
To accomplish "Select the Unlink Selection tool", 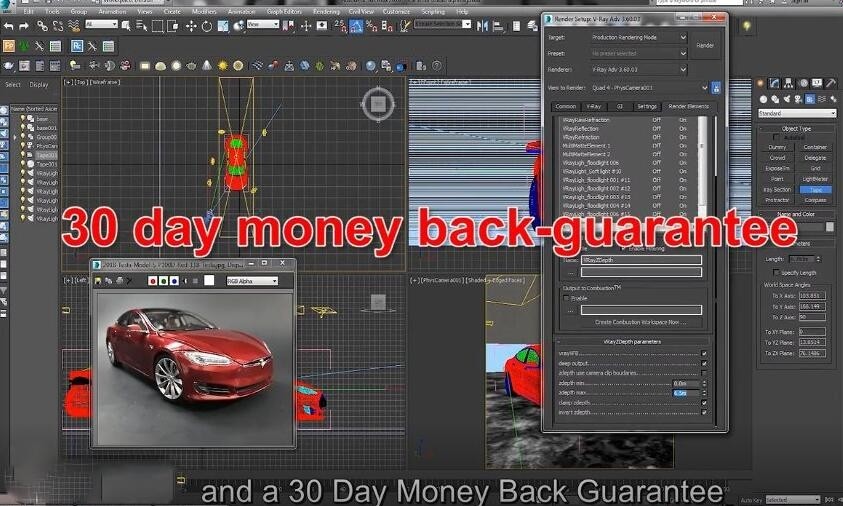I will [x=58, y=25].
